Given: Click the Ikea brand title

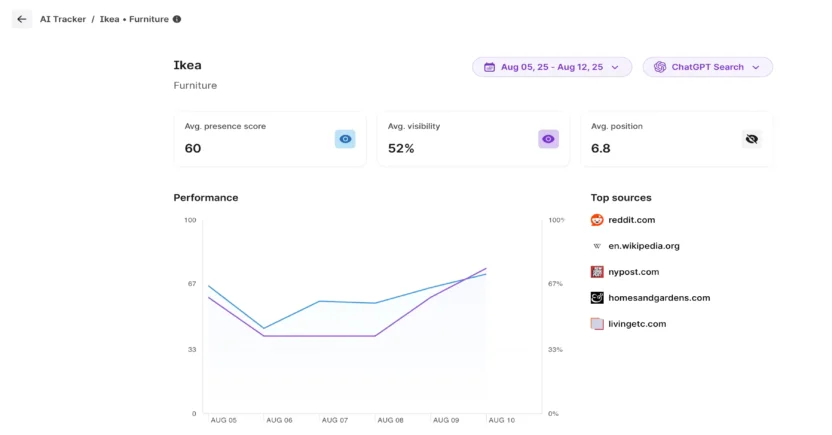Looking at the screenshot, I should tap(187, 65).
